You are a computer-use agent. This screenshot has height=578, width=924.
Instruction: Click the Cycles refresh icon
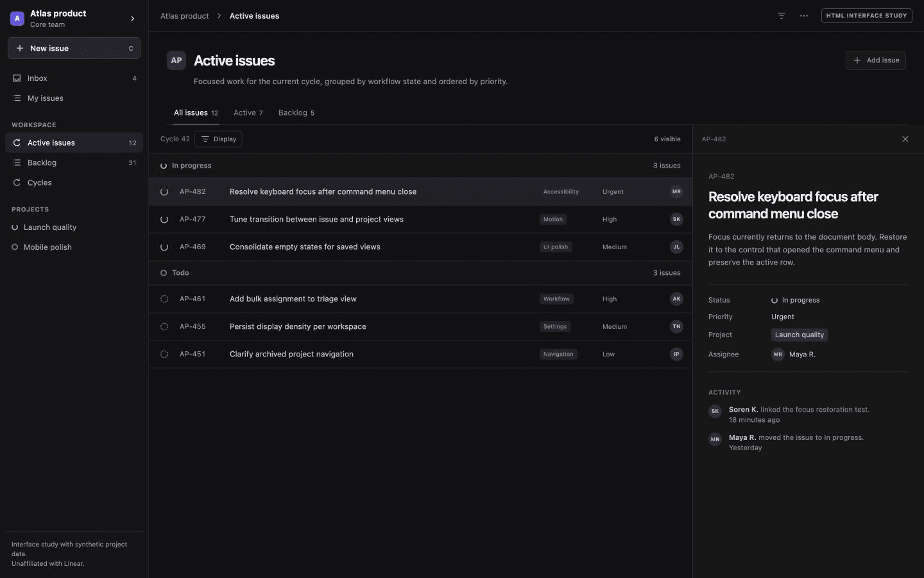tap(17, 182)
